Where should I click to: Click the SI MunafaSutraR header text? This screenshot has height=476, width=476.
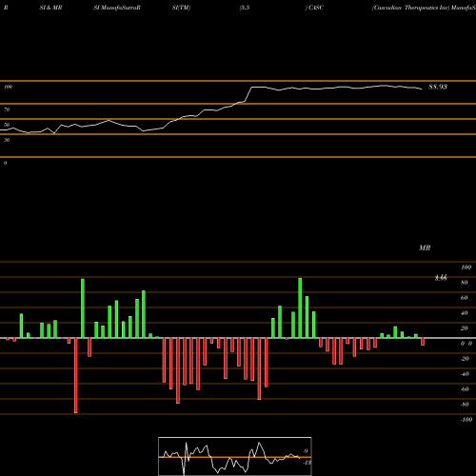pyautogui.click(x=117, y=8)
